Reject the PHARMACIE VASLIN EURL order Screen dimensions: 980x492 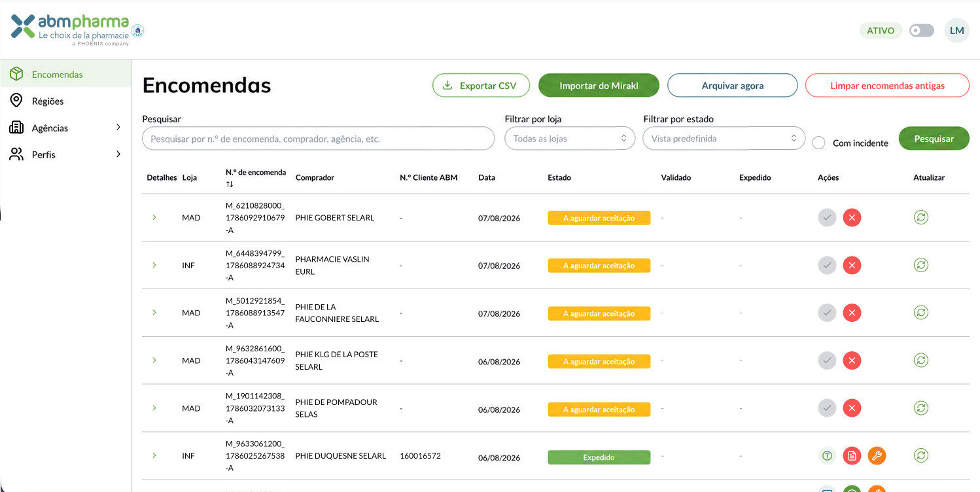coord(852,266)
